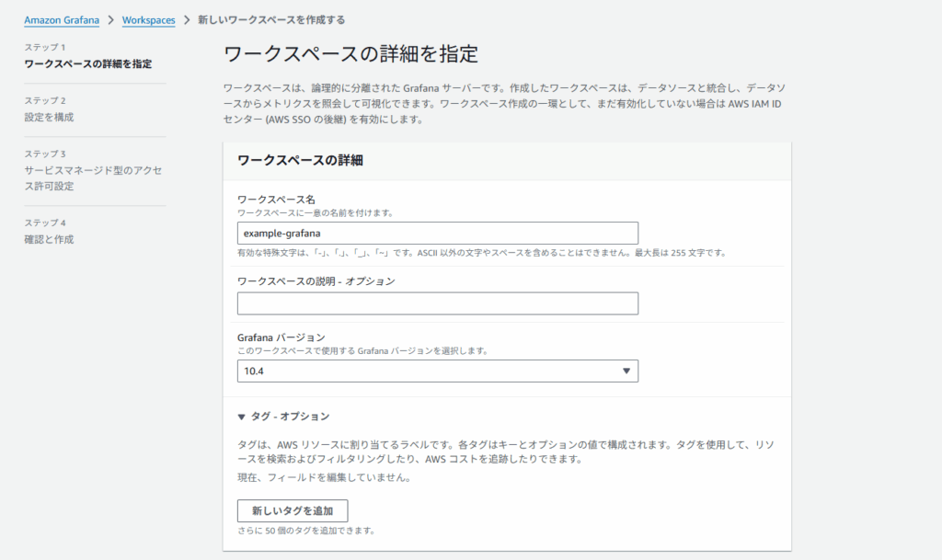Image resolution: width=942 pixels, height=560 pixels.
Task: Collapse the タグ - オプション section triangle
Action: click(x=242, y=417)
